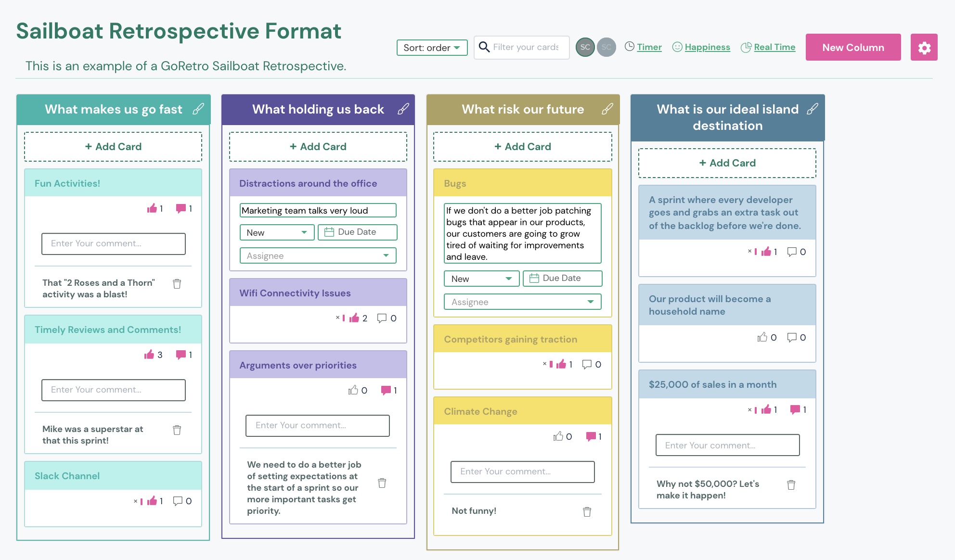Show comments on 'Arguments over priorities'
955x560 pixels.
click(x=386, y=390)
